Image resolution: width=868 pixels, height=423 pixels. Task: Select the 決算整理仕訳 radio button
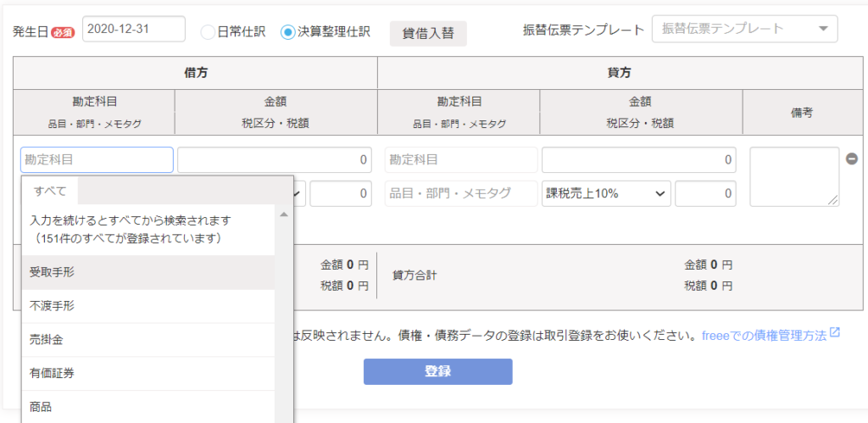coord(287,32)
